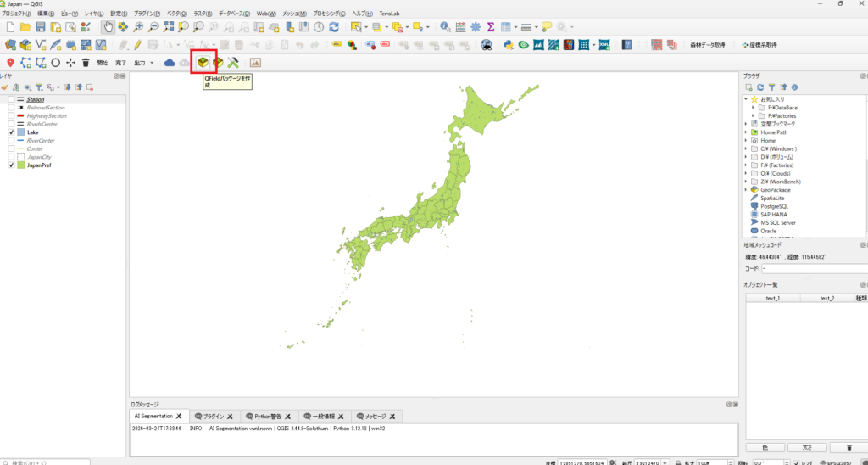Uncheck the Lake layer visibility
Image resolution: width=868 pixels, height=465 pixels.
[12, 132]
